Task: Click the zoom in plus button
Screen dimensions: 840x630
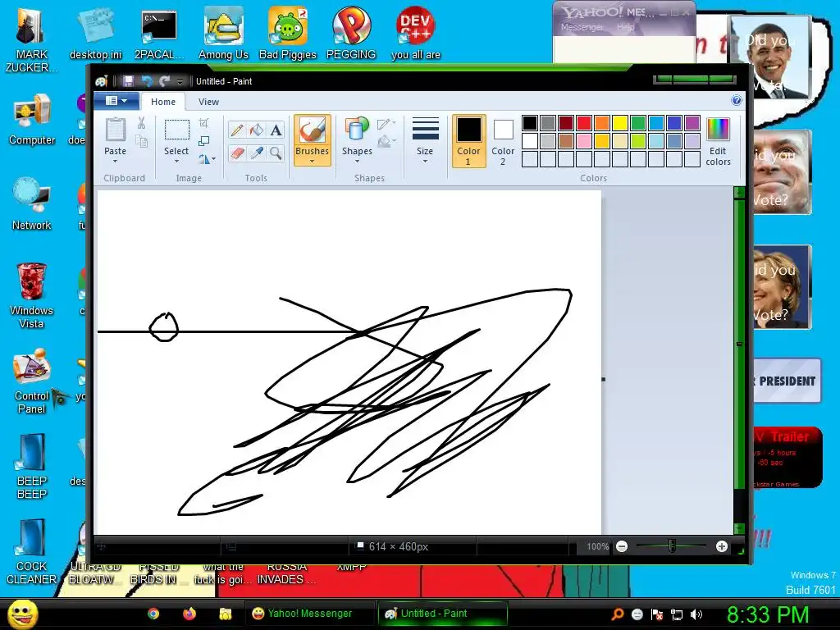Action: click(722, 546)
